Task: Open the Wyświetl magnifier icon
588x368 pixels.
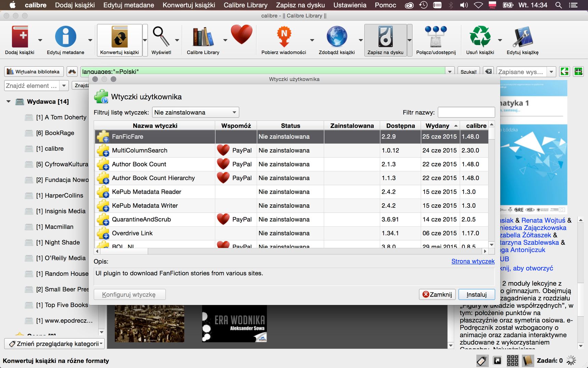Action: click(161, 37)
